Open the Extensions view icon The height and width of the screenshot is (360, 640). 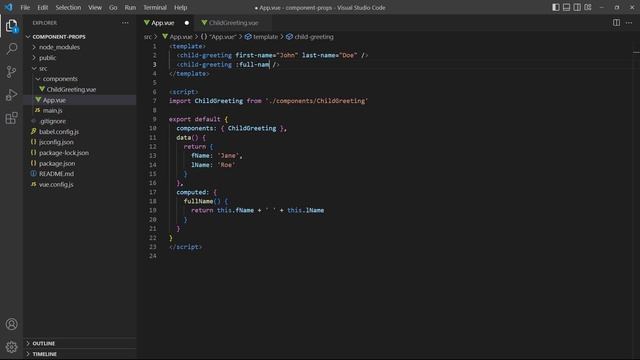point(11,118)
